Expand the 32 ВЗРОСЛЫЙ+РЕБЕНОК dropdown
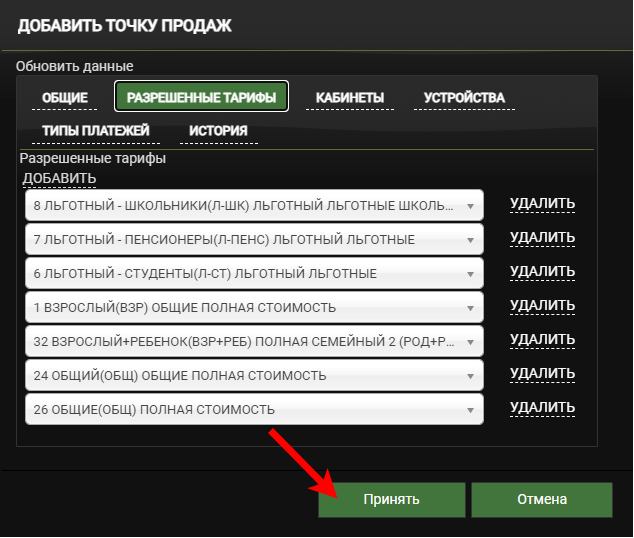The image size is (634, 538). (254, 341)
